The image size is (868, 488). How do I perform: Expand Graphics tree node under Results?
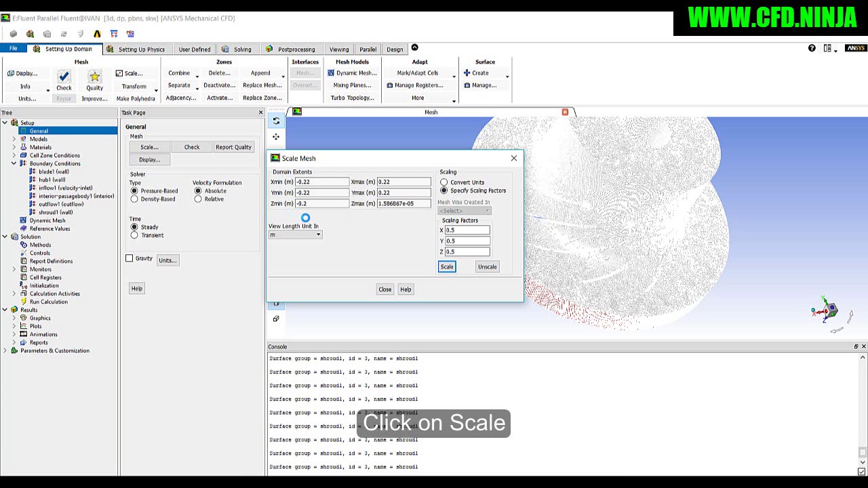point(14,318)
